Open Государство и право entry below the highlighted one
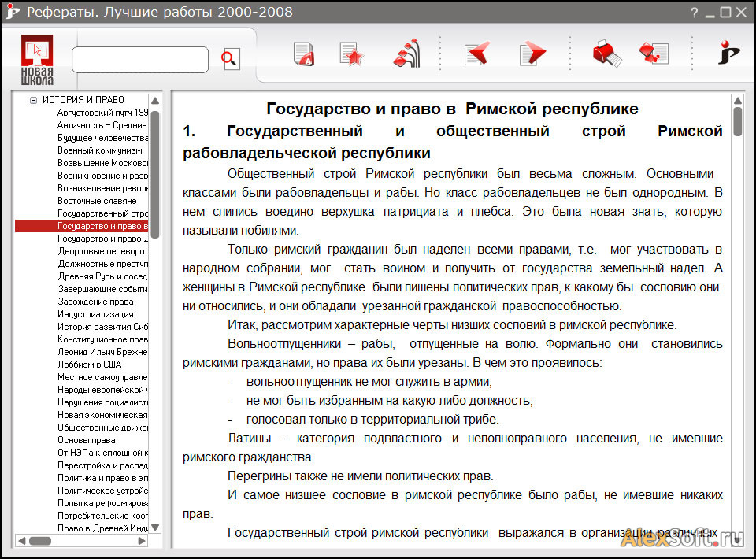The image size is (756, 559). 102,239
